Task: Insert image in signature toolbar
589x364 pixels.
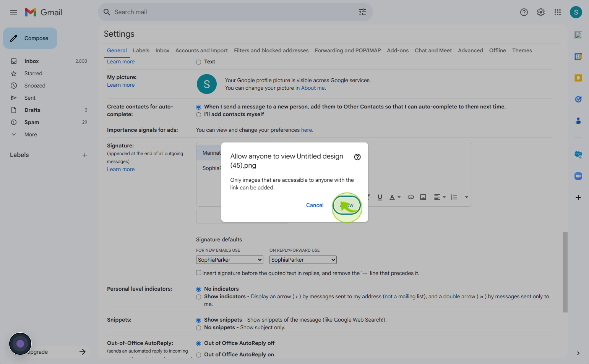Action: (x=423, y=197)
